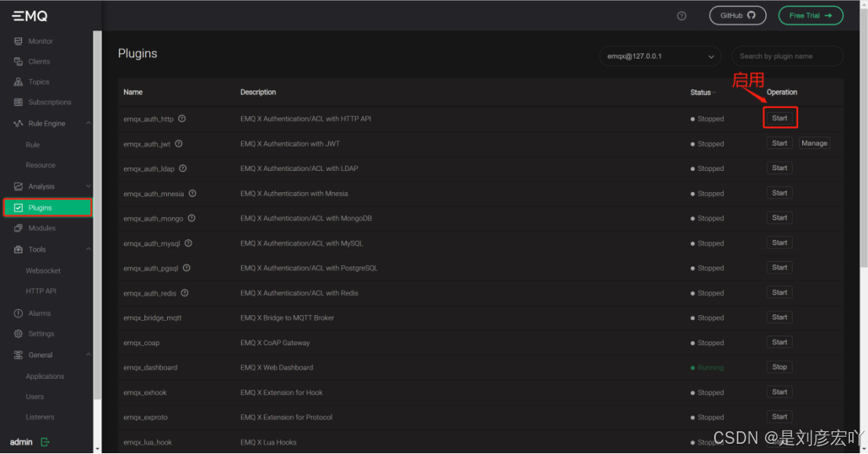Click the Topics sidebar icon
The height and width of the screenshot is (454, 868).
[18, 82]
